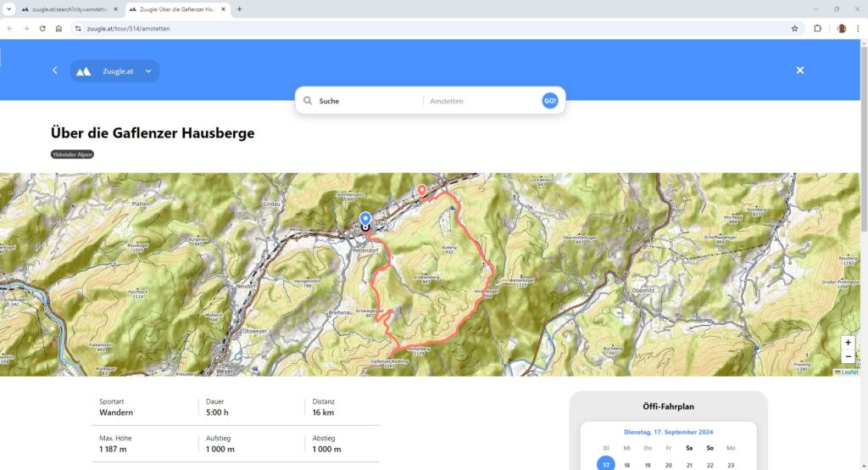Click the Öffi-Fahrplan heading
Image resolution: width=868 pixels, height=470 pixels.
668,406
